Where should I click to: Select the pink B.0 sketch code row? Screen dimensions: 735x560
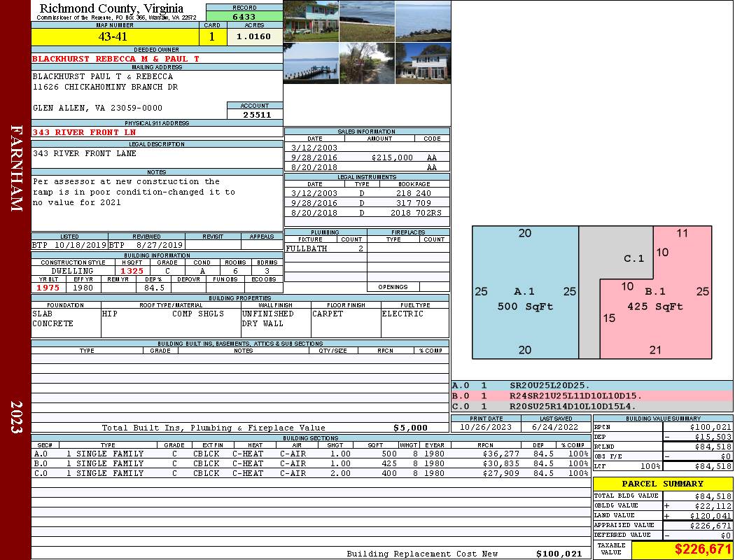[591, 396]
